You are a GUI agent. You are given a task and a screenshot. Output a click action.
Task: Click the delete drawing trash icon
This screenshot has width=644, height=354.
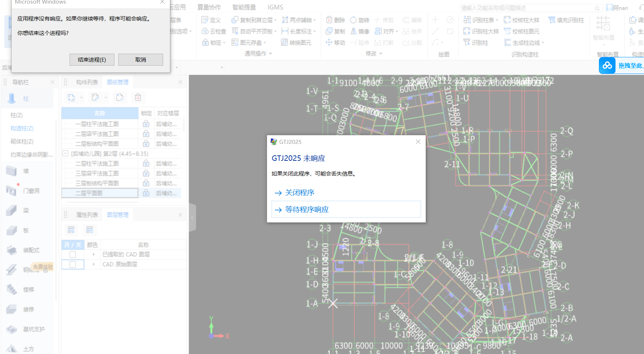tap(138, 97)
